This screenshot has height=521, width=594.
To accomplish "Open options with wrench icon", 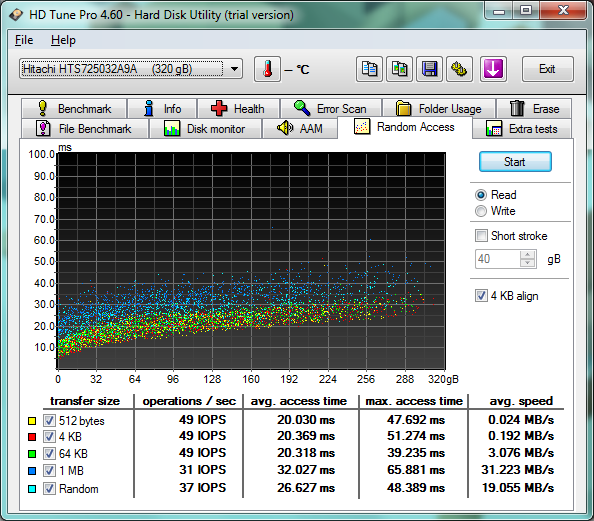I will click(x=459, y=69).
